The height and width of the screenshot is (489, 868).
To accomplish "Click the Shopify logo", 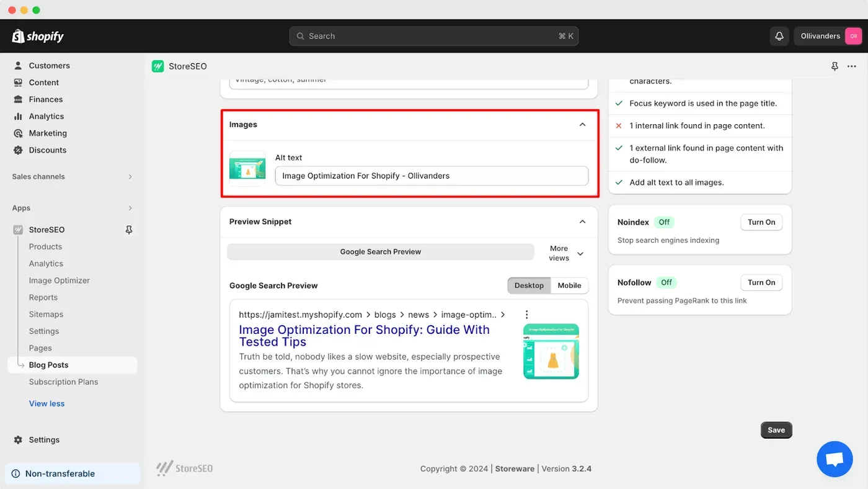I will tap(38, 36).
